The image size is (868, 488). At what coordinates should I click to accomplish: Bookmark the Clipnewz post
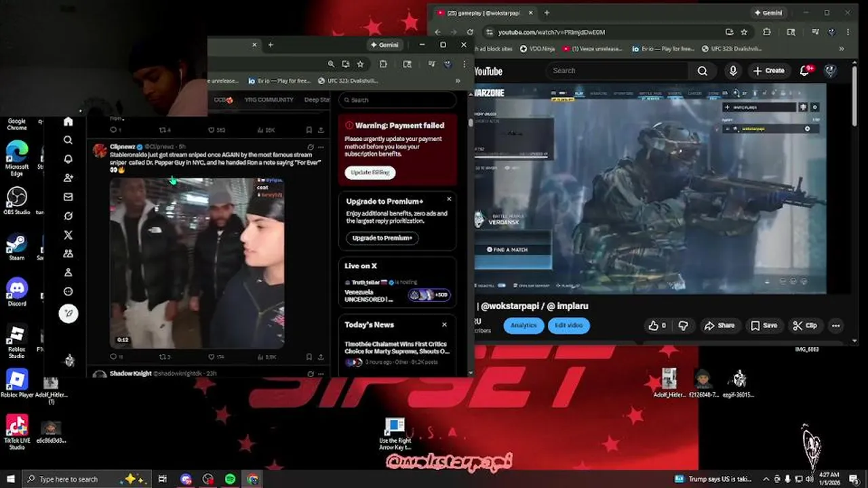[309, 357]
